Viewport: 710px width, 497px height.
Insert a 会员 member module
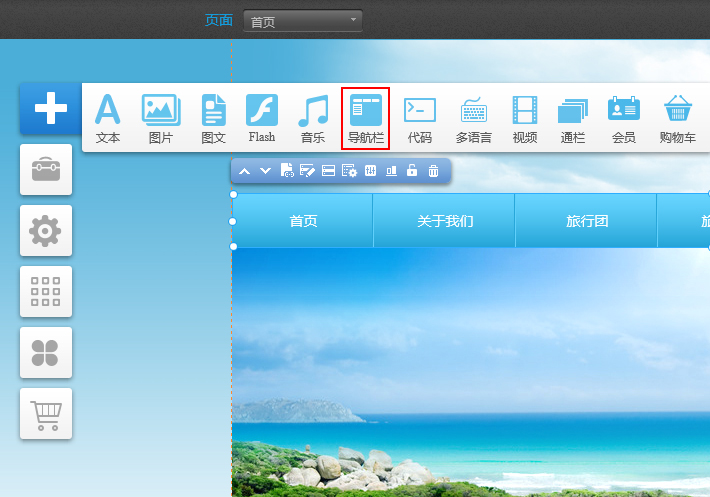tap(623, 118)
